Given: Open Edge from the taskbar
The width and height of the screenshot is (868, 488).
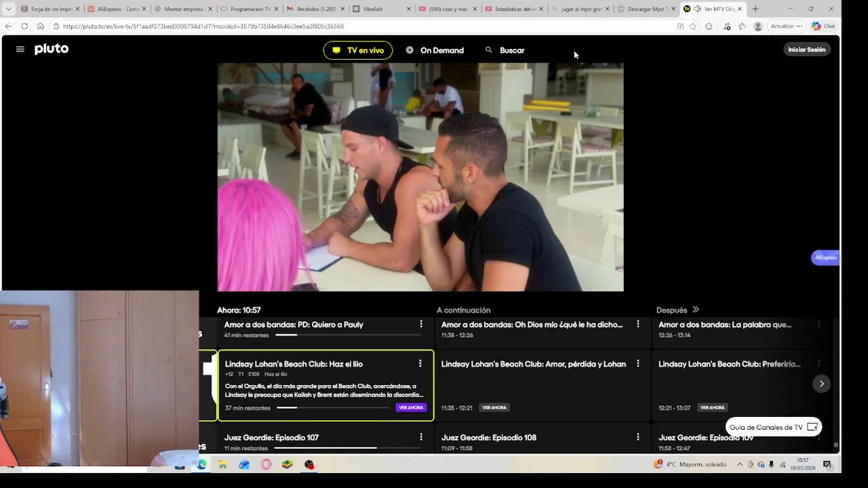Looking at the screenshot, I should 201,464.
